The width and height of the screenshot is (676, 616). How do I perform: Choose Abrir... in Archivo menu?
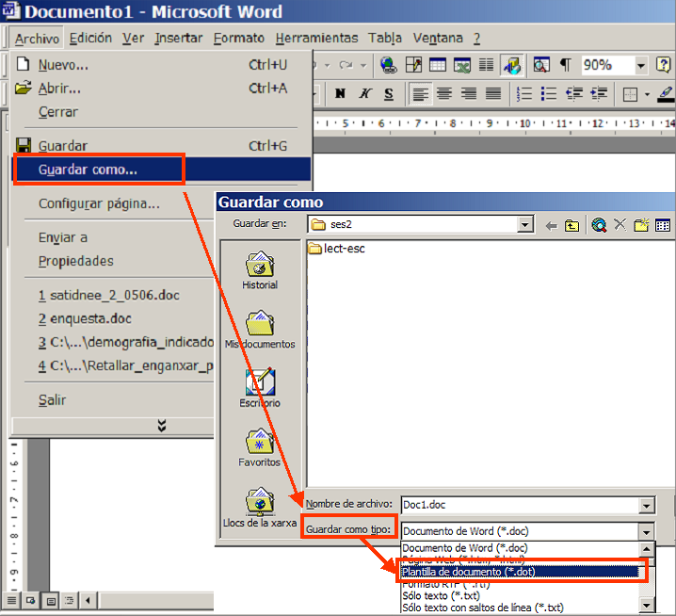click(161, 89)
